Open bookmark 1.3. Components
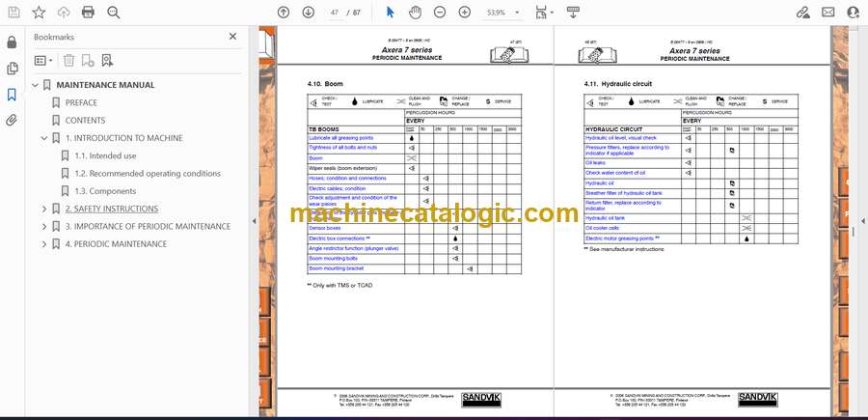 (x=105, y=191)
